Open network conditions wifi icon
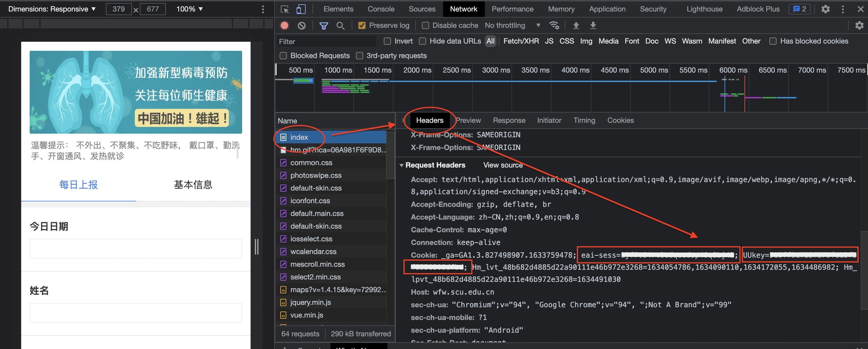This screenshot has height=349, width=868. tap(554, 26)
